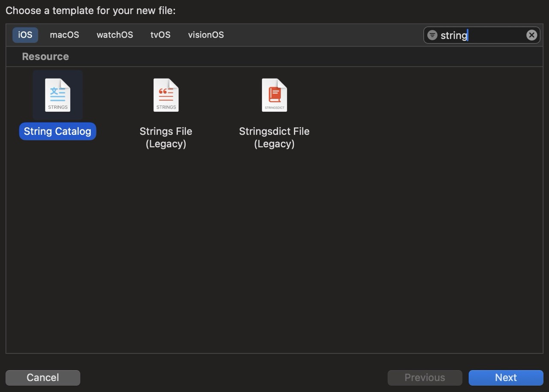
Task: Click the clear button in the search field
Action: (x=531, y=35)
